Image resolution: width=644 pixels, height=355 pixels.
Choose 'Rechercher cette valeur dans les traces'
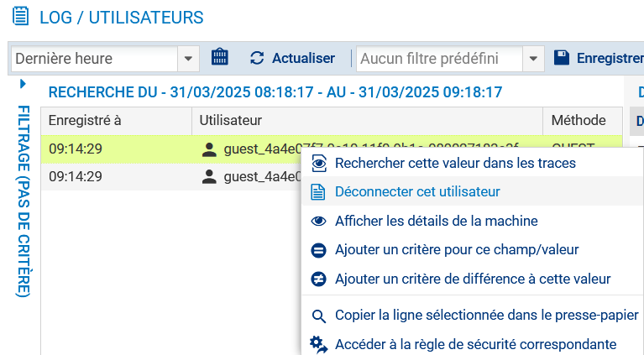pyautogui.click(x=455, y=163)
